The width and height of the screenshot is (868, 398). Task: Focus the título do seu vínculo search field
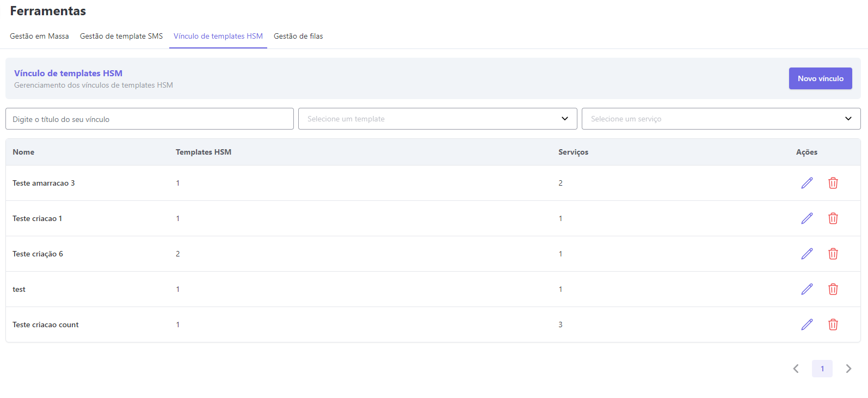pyautogui.click(x=150, y=119)
